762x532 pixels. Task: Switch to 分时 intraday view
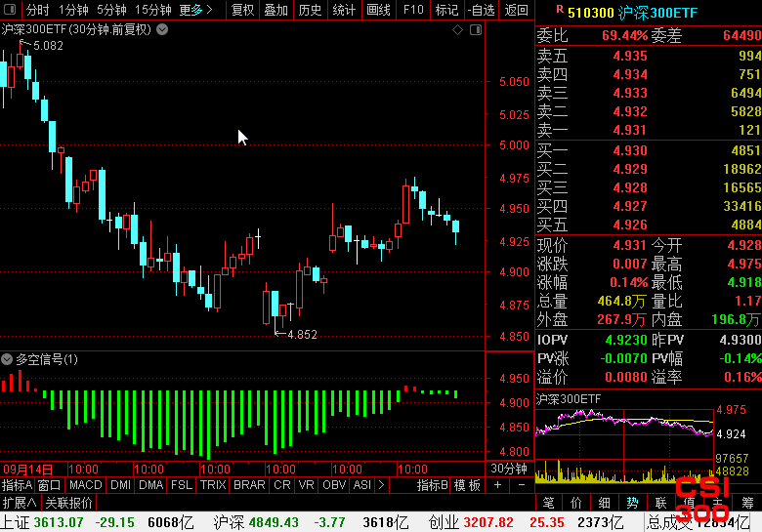pos(37,10)
